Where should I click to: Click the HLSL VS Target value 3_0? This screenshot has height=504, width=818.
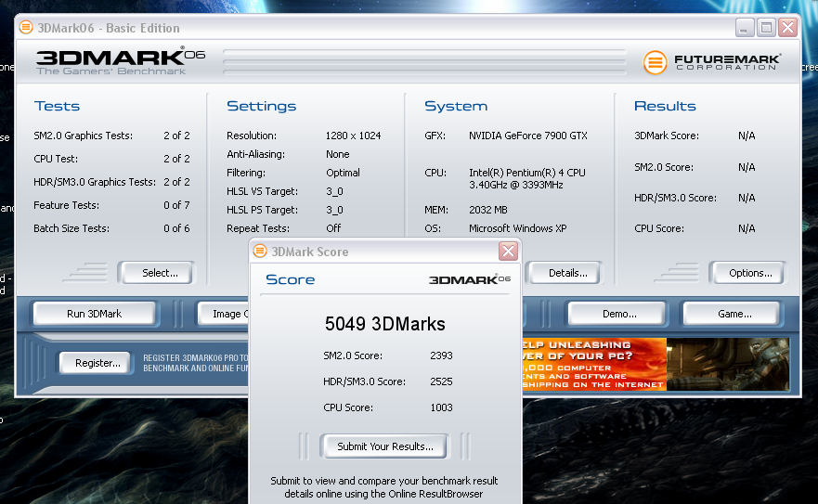click(334, 191)
